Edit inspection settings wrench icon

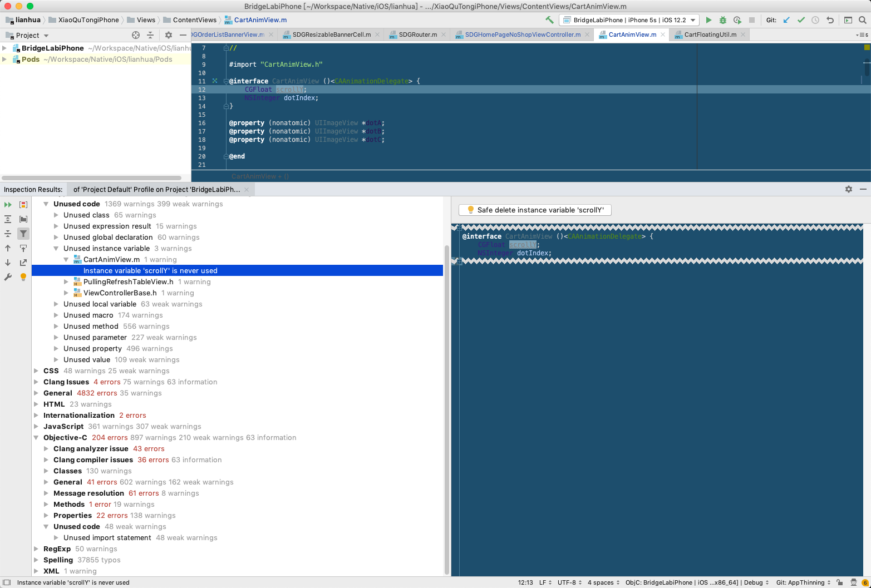[8, 277]
